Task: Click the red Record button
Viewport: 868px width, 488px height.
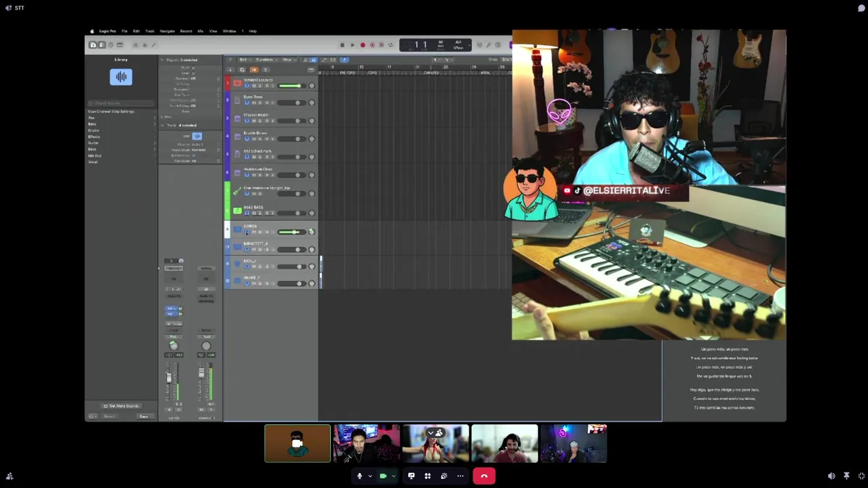Action: 363,45
